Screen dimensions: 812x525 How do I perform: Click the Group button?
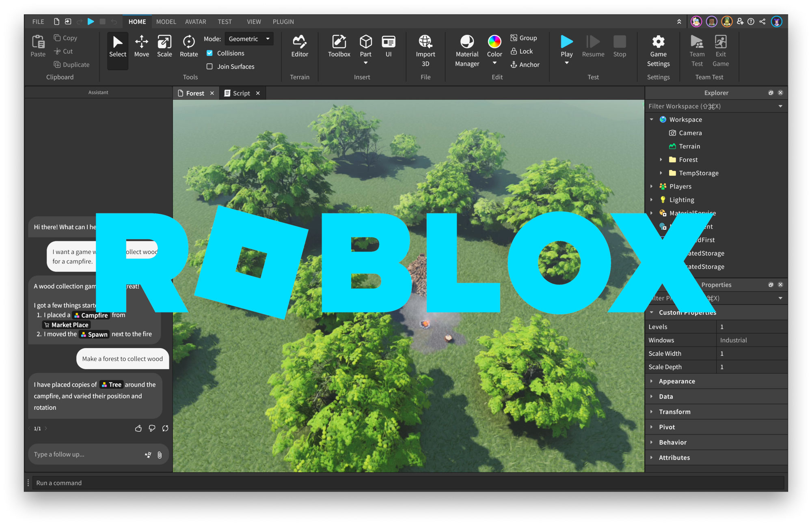[523, 38]
